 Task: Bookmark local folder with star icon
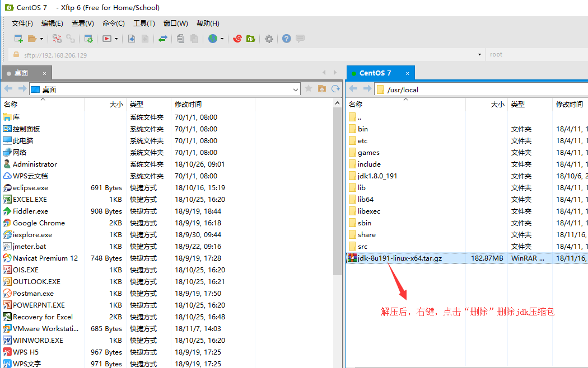coord(308,88)
